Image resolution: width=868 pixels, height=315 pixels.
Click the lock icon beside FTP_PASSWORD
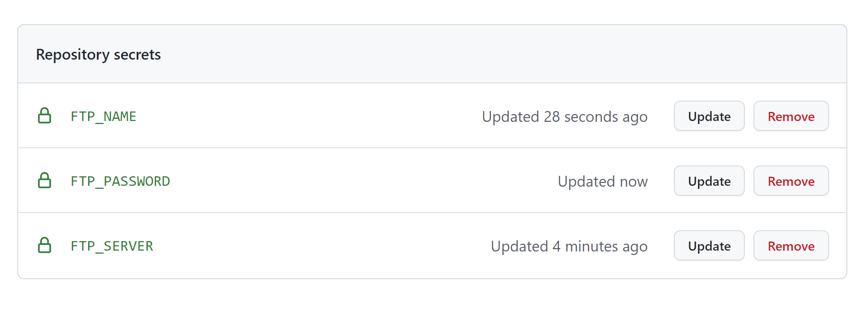tap(45, 181)
